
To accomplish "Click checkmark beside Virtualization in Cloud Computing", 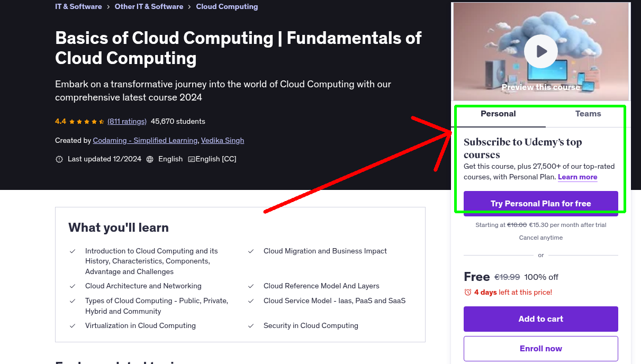I will click(x=73, y=326).
